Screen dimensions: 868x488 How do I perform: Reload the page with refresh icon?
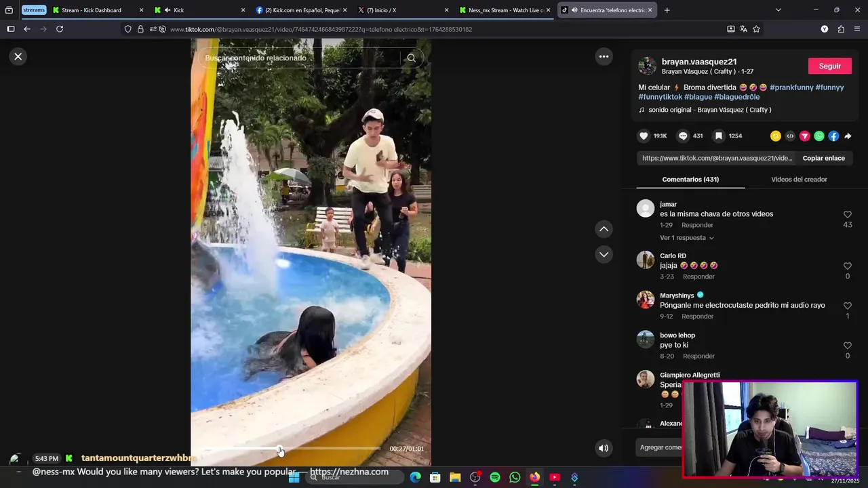[x=60, y=29]
